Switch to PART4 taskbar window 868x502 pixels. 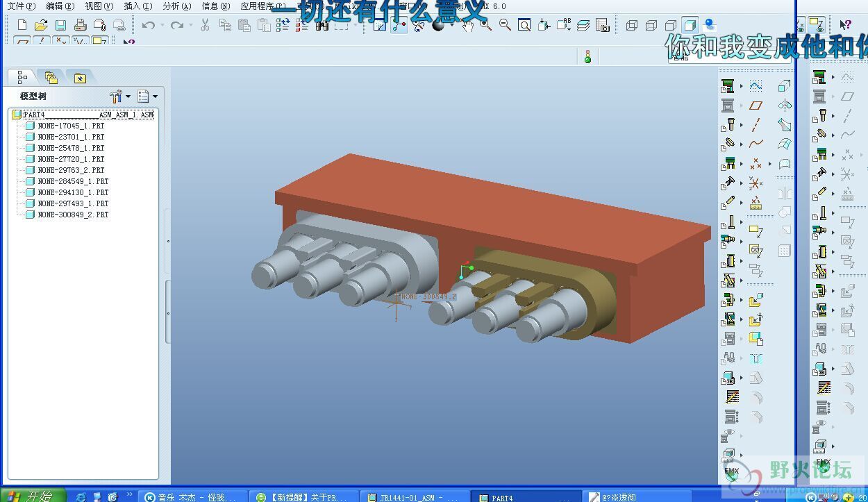[x=527, y=497]
